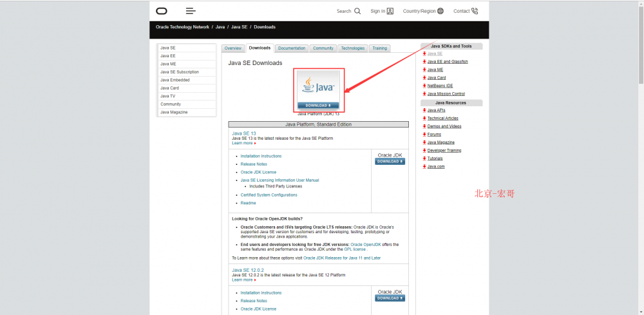
Task: Open Java TV in left sidebar
Action: coord(187,96)
